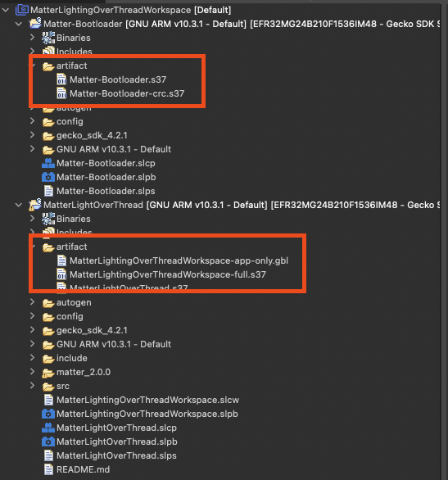The width and height of the screenshot is (448, 480).
Task: Select the MatterLightOverThread project label
Action: (93, 205)
